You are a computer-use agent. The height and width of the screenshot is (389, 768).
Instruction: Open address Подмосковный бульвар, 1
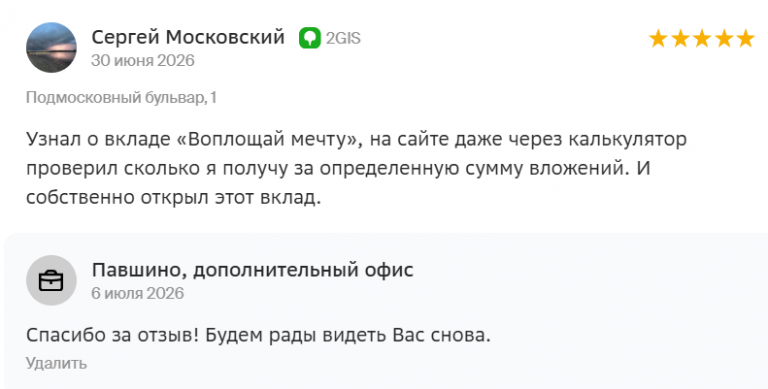coord(121,97)
